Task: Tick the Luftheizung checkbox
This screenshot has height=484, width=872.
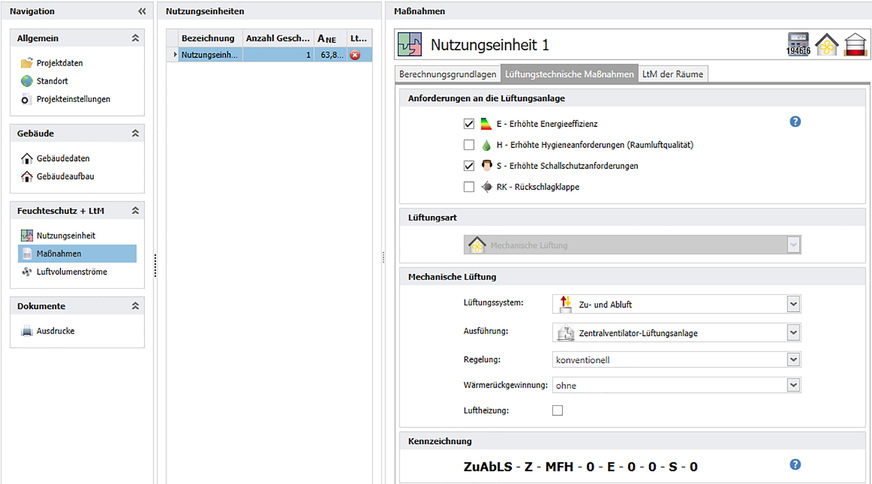Action: point(557,410)
